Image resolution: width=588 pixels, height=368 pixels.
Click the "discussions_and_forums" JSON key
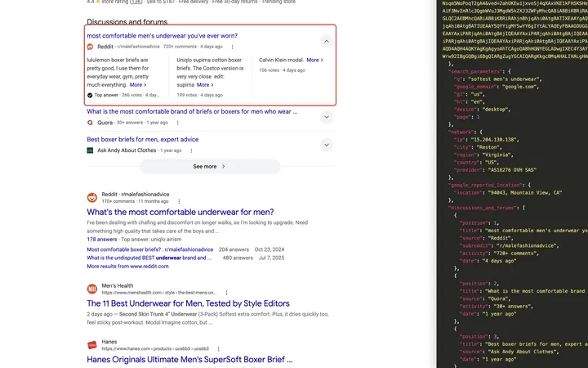pos(483,208)
